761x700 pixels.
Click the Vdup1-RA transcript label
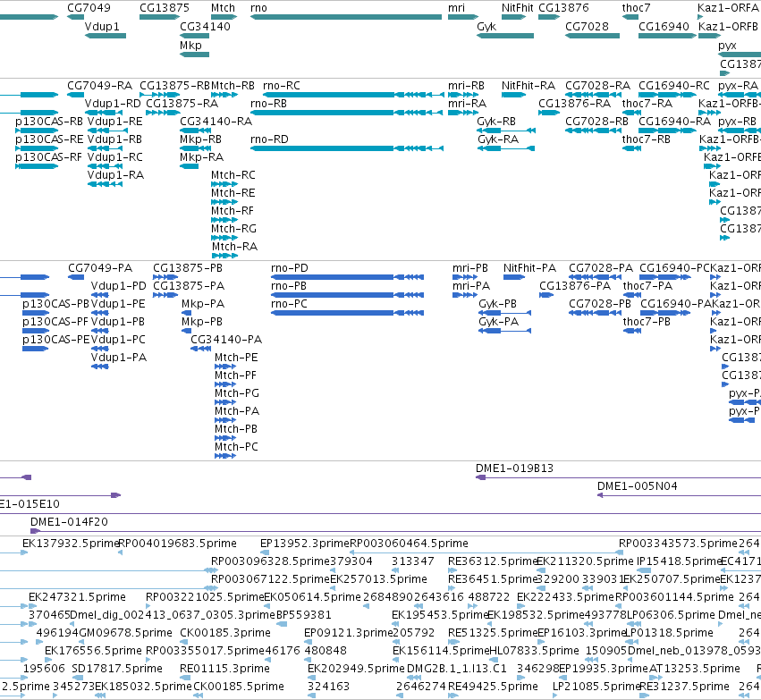click(115, 175)
